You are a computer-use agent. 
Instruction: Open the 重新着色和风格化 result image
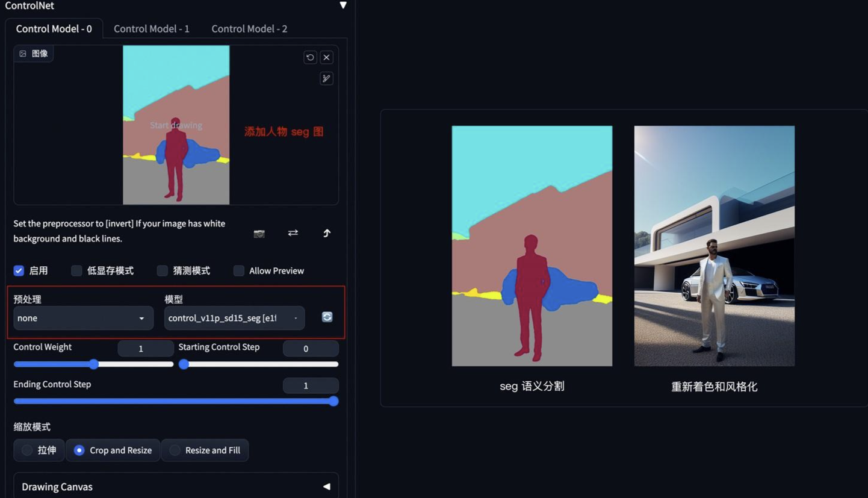[715, 246]
